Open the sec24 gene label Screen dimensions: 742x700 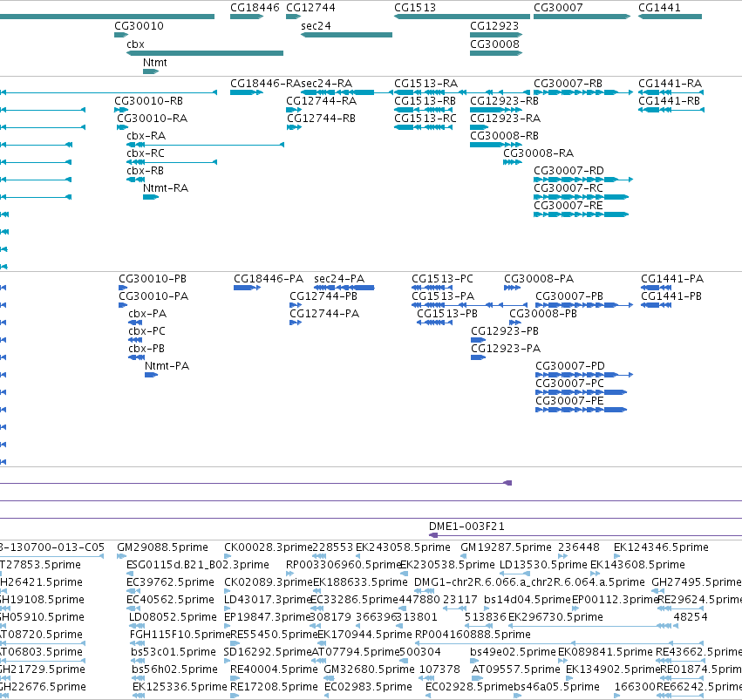coord(316,26)
